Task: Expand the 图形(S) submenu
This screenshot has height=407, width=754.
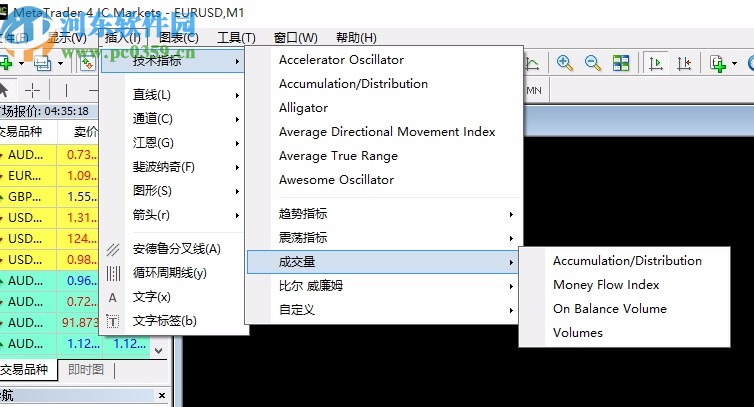Action: (x=174, y=191)
